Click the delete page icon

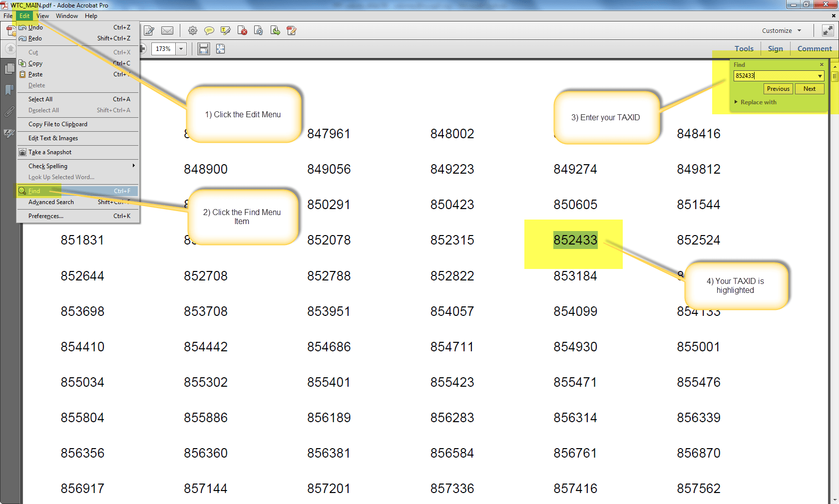click(243, 31)
